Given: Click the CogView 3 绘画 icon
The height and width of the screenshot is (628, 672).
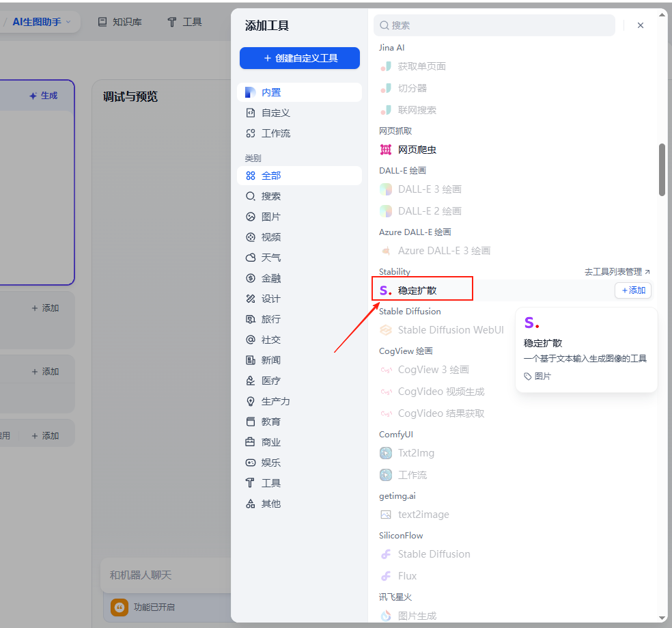Looking at the screenshot, I should [x=386, y=370].
